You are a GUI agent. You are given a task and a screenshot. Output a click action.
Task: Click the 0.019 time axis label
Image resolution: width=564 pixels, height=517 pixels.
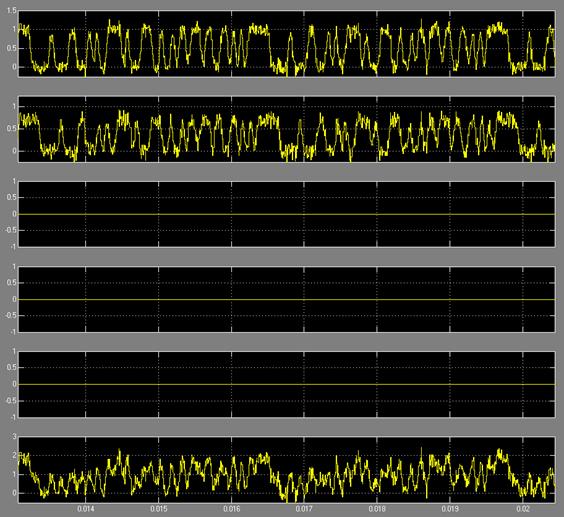[450, 509]
